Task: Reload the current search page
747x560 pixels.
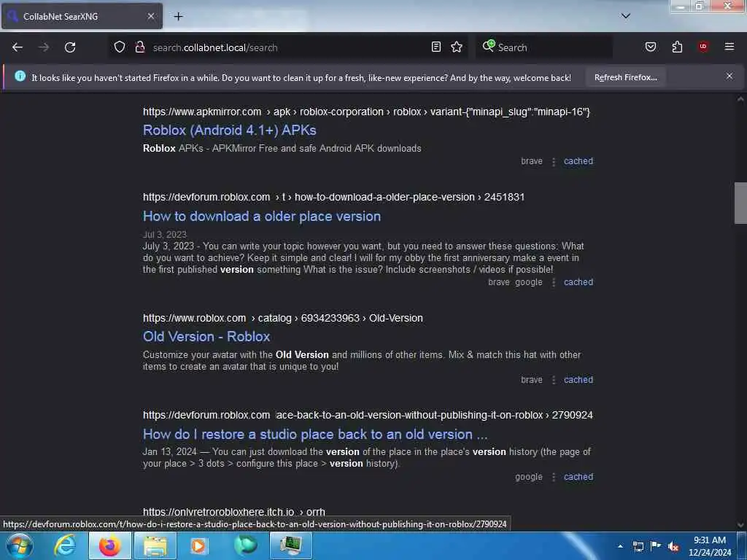Action: pyautogui.click(x=70, y=47)
